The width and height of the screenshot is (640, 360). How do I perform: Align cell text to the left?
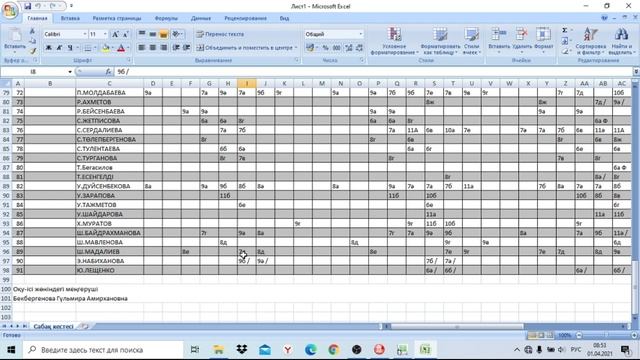tap(142, 48)
